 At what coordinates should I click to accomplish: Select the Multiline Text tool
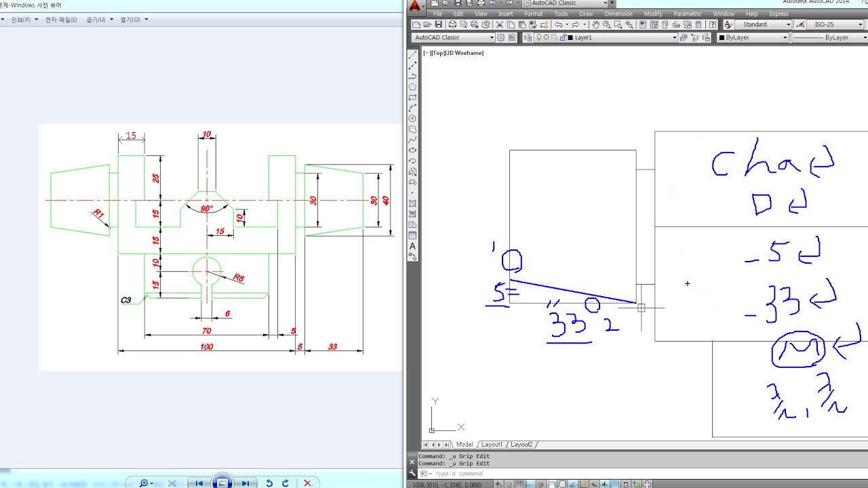pos(412,246)
